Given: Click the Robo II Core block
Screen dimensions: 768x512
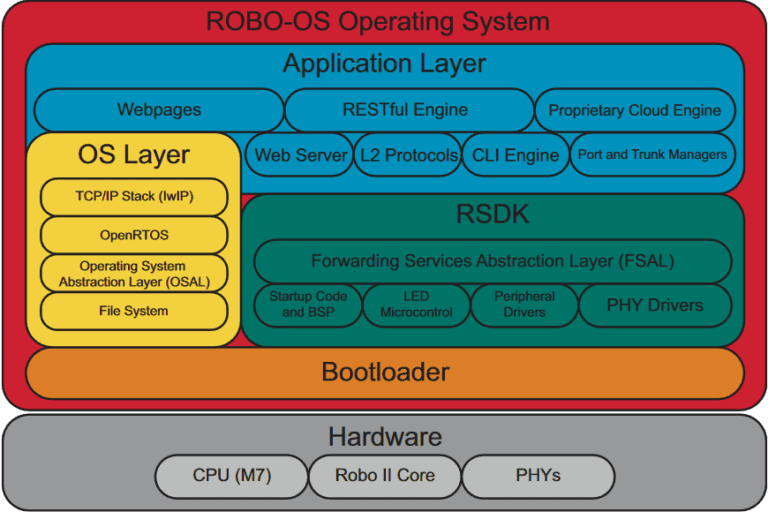Looking at the screenshot, I should (x=385, y=476).
